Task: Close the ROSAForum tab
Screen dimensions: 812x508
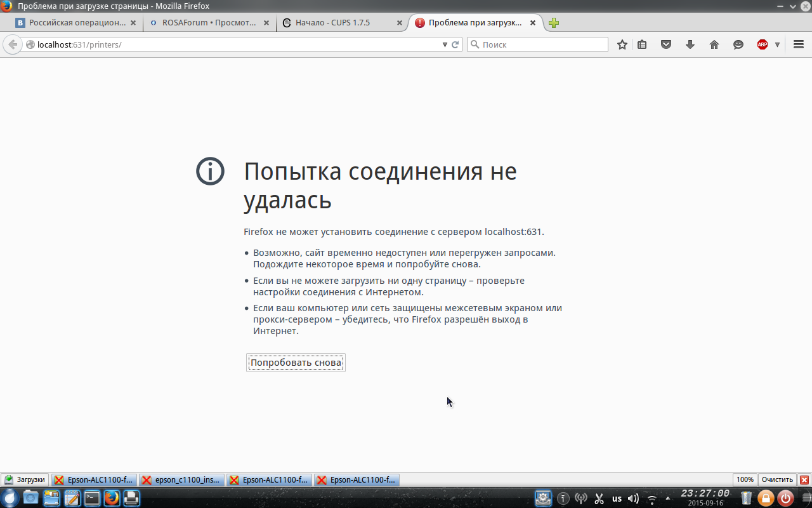Action: click(x=266, y=23)
